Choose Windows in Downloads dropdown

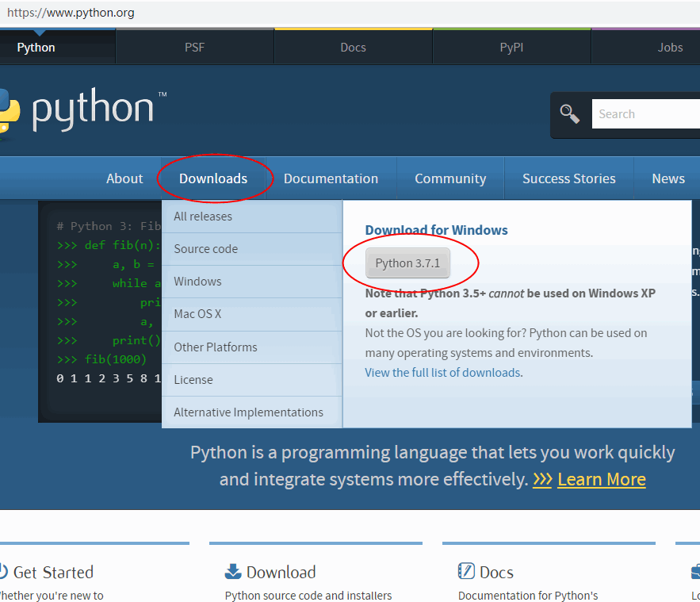(x=252, y=282)
